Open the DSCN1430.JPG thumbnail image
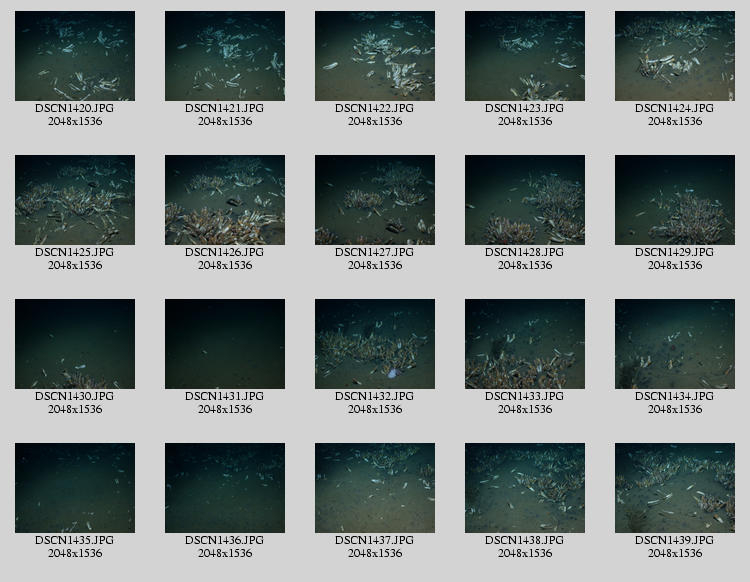The image size is (750, 582). tap(75, 344)
